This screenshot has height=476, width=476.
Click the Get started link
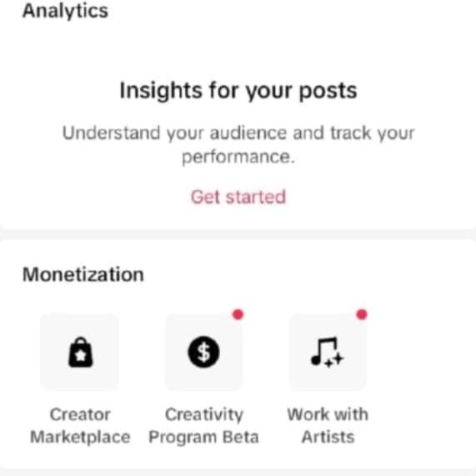tap(238, 197)
